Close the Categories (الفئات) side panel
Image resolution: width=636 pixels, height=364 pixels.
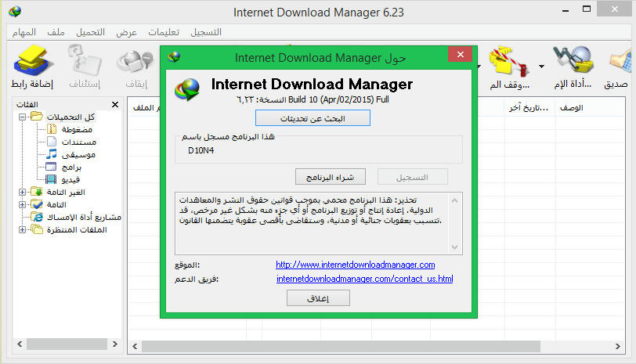(115, 105)
